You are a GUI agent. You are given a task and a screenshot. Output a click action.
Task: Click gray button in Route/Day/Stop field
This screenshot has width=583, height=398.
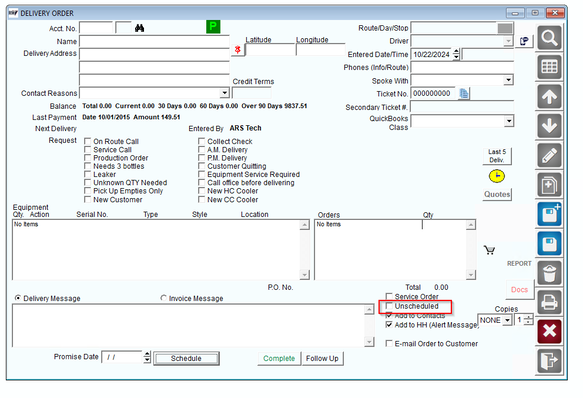pos(505,28)
